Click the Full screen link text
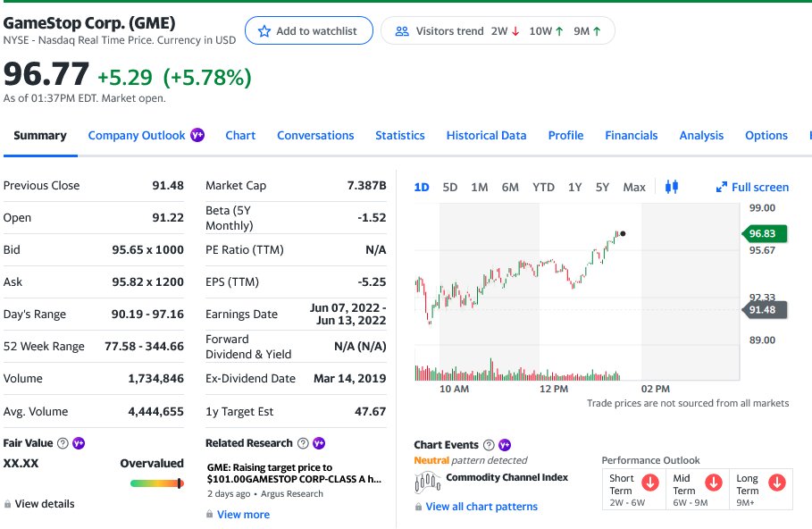This screenshot has width=812, height=529. click(x=760, y=187)
